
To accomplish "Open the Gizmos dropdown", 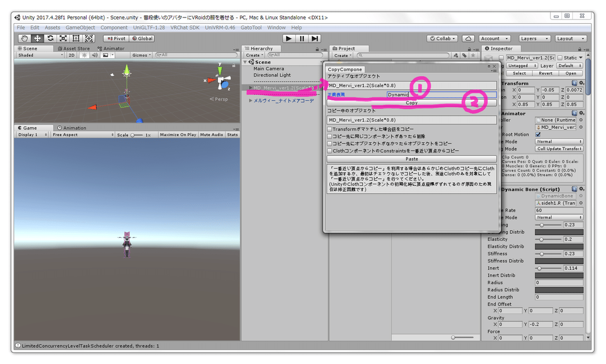I will tap(140, 55).
